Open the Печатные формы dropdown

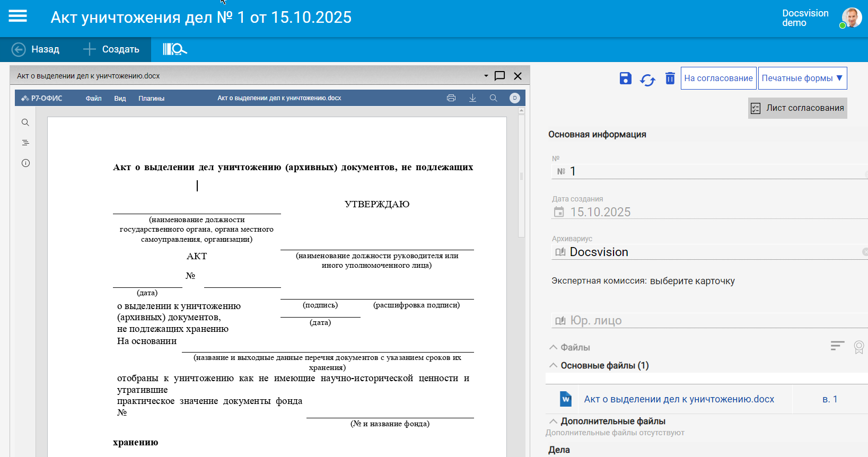click(802, 78)
